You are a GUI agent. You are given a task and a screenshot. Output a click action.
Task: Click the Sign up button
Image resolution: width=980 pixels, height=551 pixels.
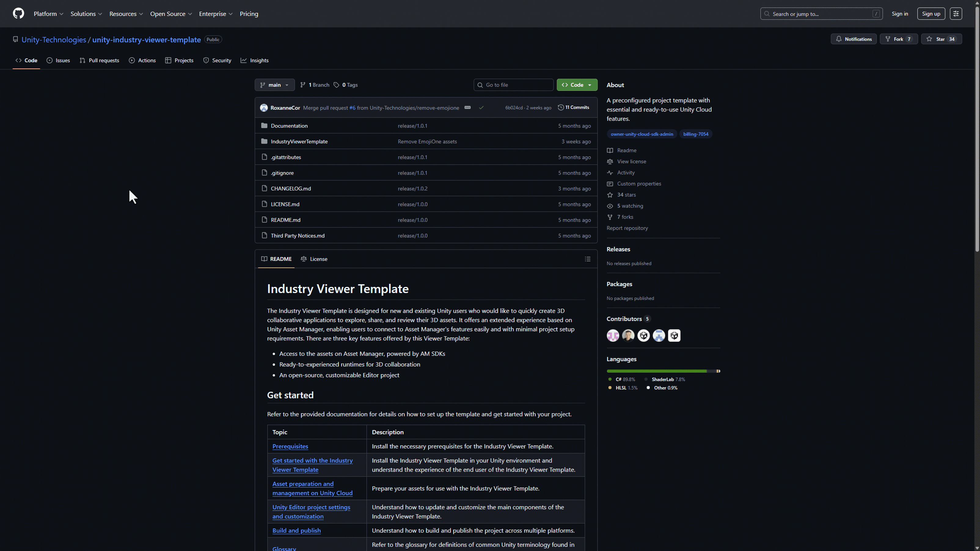tap(931, 14)
